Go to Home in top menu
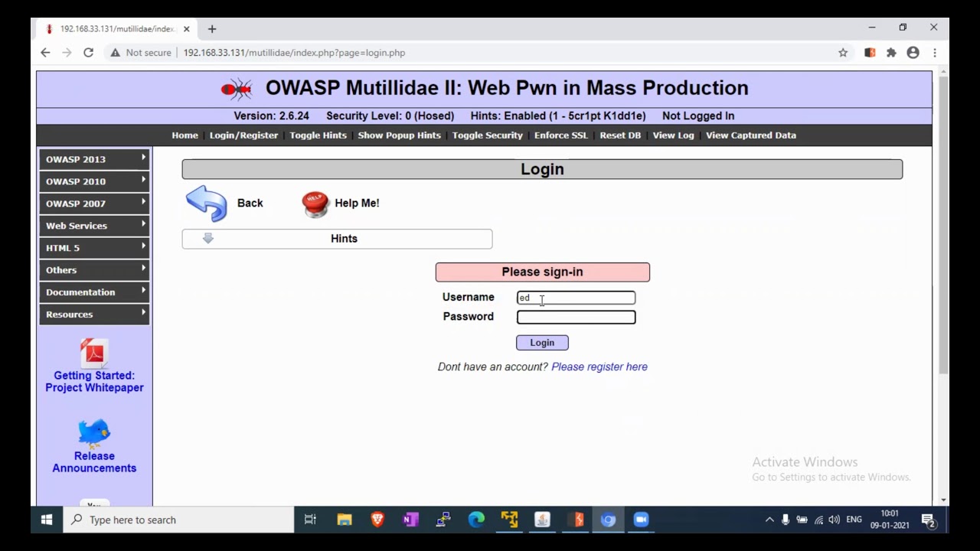This screenshot has width=980, height=551. click(x=185, y=135)
